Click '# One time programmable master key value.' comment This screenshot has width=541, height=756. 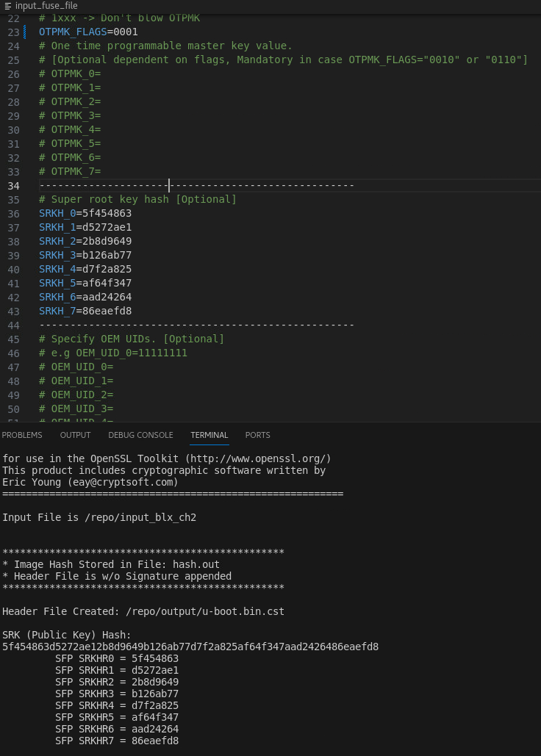[x=165, y=46]
